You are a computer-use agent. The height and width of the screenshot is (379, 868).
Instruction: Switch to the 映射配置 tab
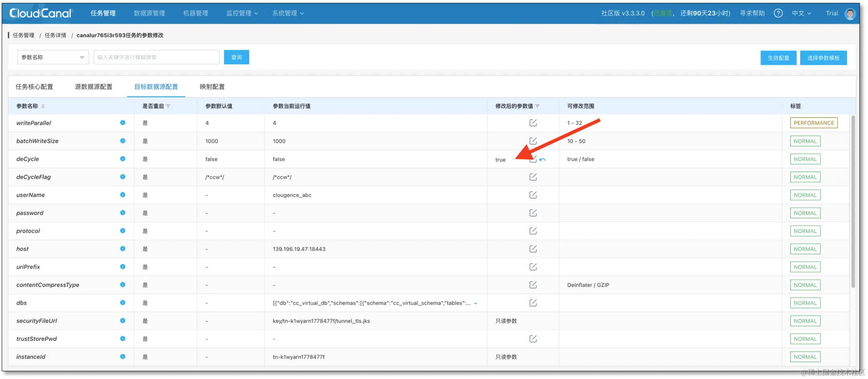click(212, 87)
